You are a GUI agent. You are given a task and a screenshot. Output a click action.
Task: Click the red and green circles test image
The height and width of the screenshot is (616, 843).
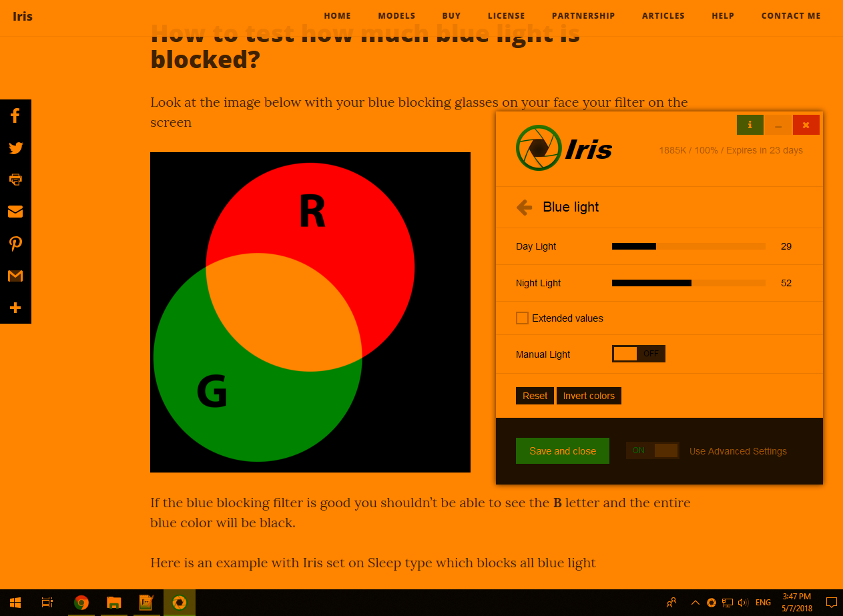[310, 312]
